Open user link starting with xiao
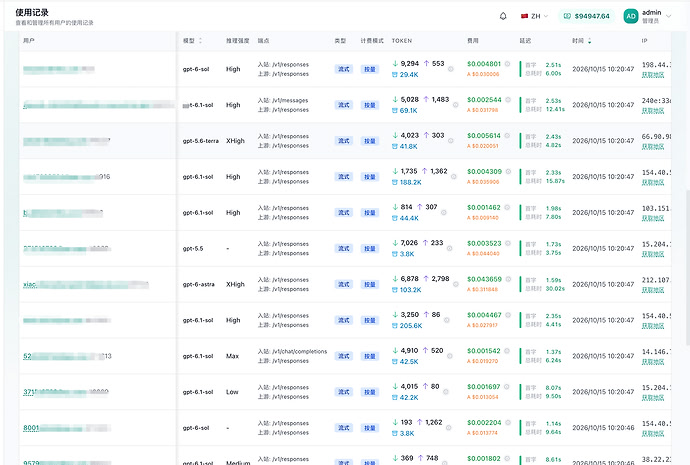 click(86, 285)
